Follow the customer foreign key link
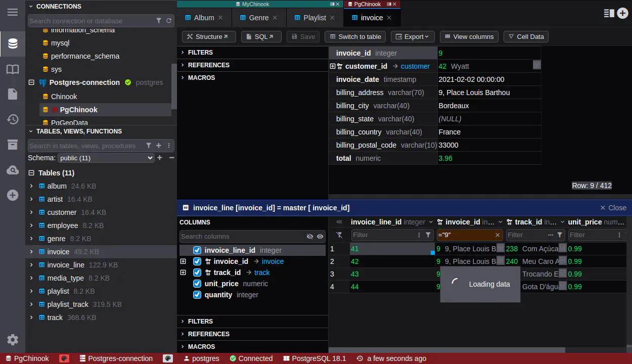632x364 pixels. (x=415, y=66)
